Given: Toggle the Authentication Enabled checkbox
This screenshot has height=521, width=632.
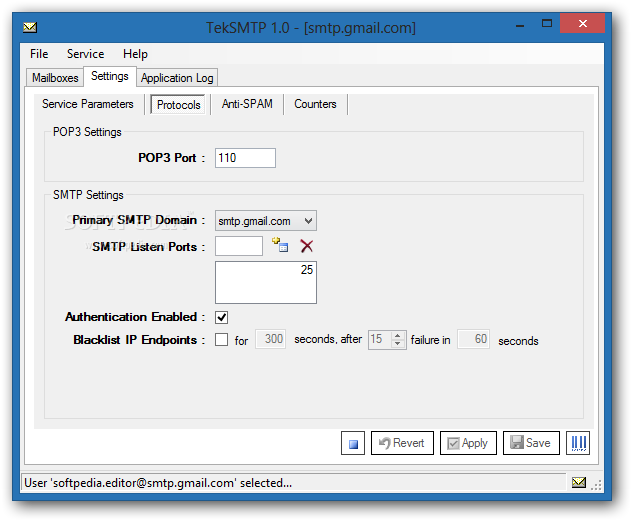Looking at the screenshot, I should (221, 318).
